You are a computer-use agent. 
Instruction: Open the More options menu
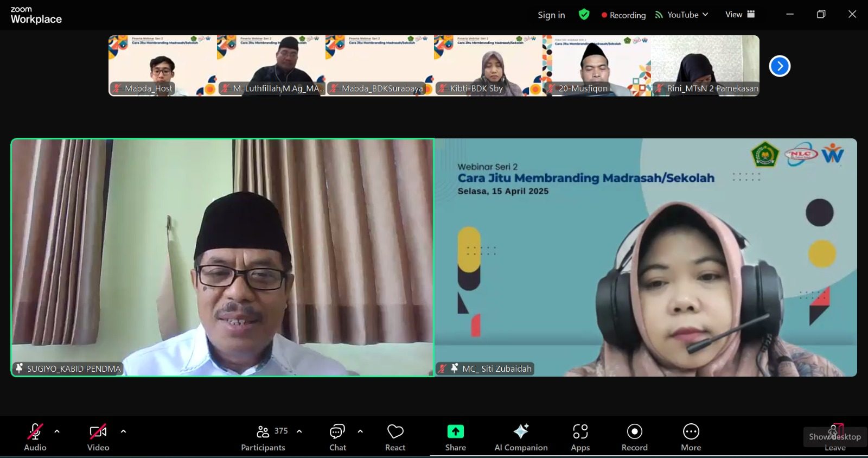(691, 437)
